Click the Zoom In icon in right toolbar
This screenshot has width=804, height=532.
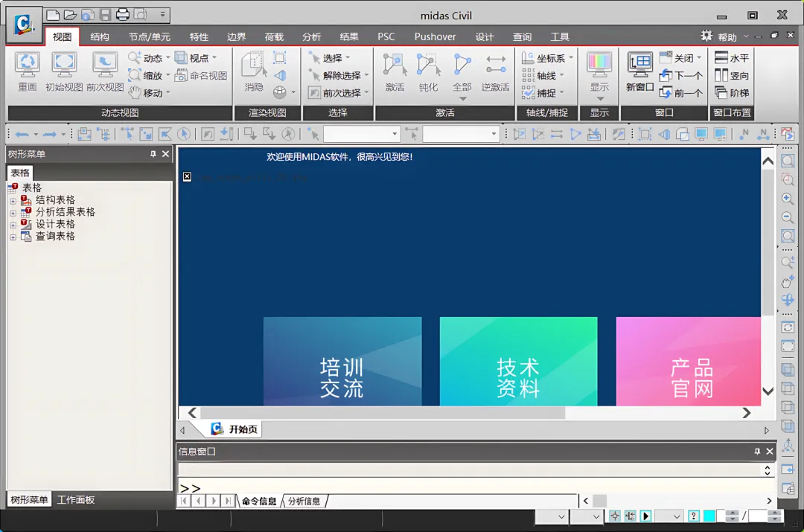(788, 199)
